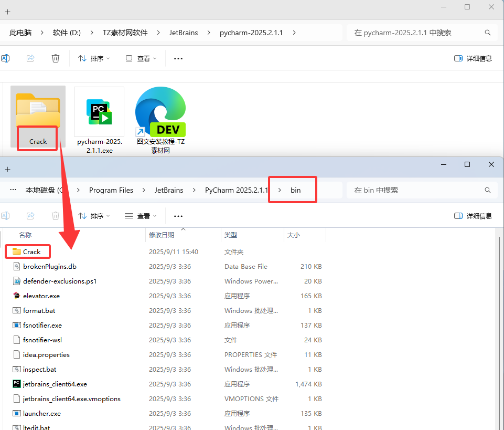Sort by the 类型 column header
Image resolution: width=504 pixels, height=430 pixels.
[x=231, y=235]
